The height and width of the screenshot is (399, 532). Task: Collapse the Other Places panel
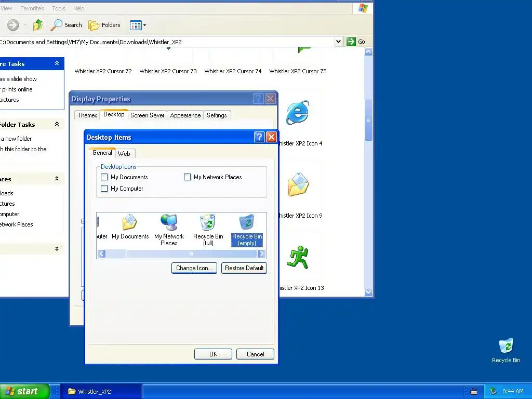click(57, 179)
